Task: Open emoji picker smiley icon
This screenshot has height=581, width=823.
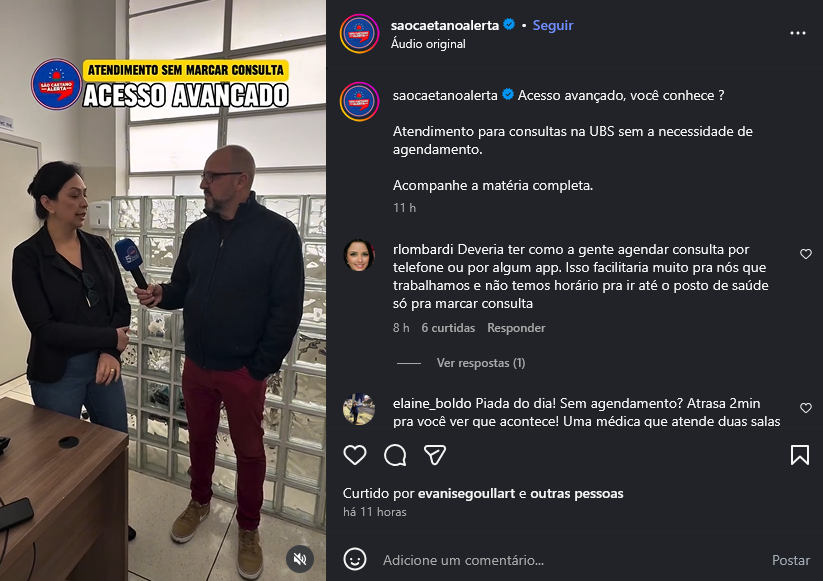Action: click(355, 559)
